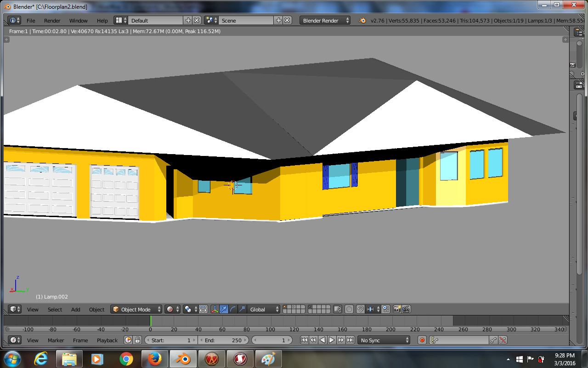Enable the scale manipulator
The image size is (588, 368).
(242, 309)
